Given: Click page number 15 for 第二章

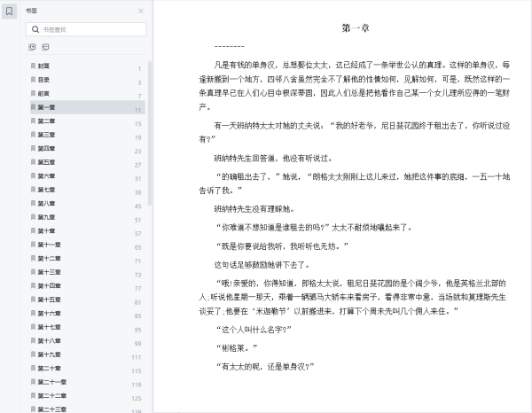Looking at the screenshot, I should coord(137,124).
